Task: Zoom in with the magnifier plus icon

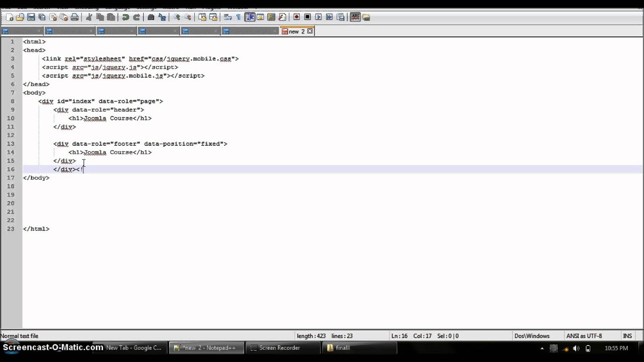Action: tap(177, 17)
